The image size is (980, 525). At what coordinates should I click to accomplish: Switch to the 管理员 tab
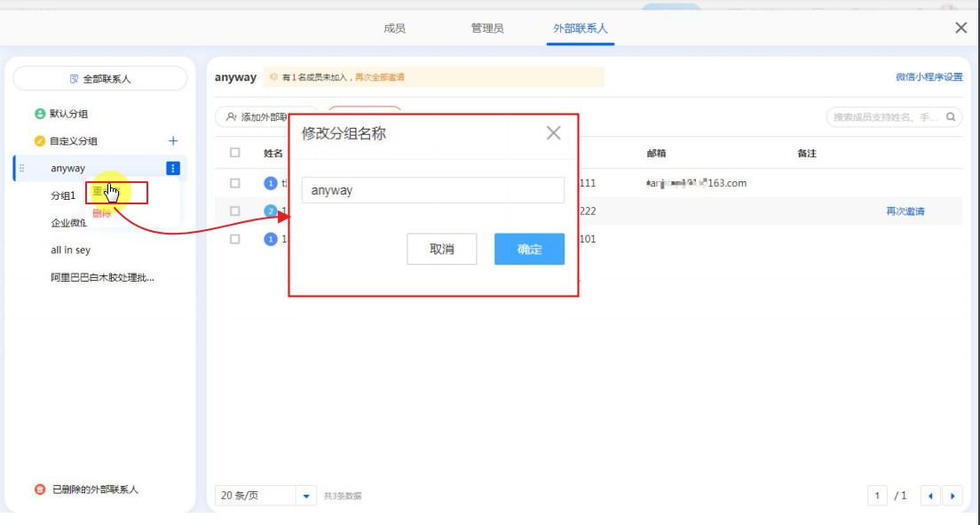click(x=487, y=28)
